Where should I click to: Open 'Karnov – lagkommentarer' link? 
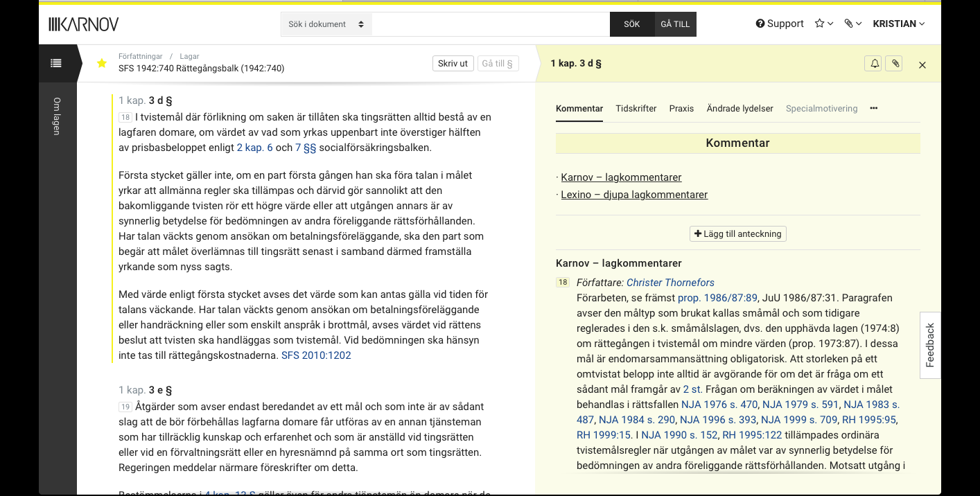click(621, 177)
